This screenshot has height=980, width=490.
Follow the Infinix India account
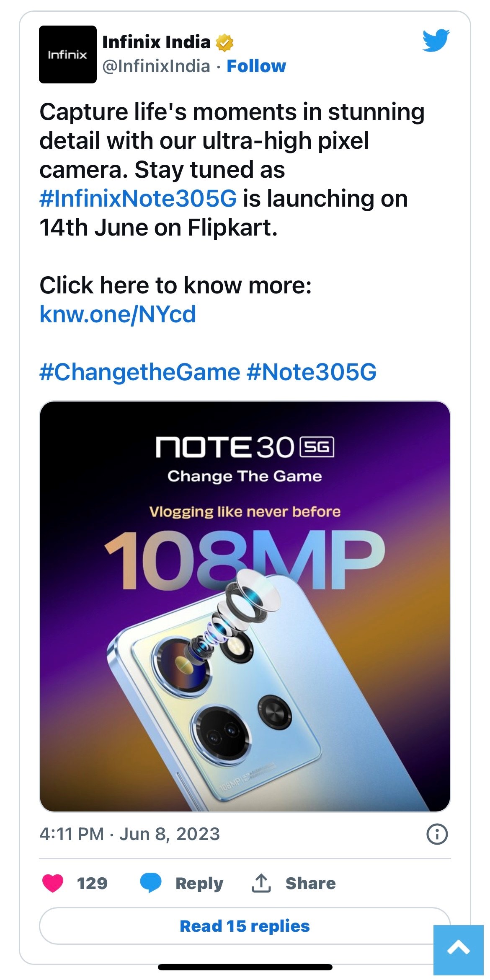[256, 66]
